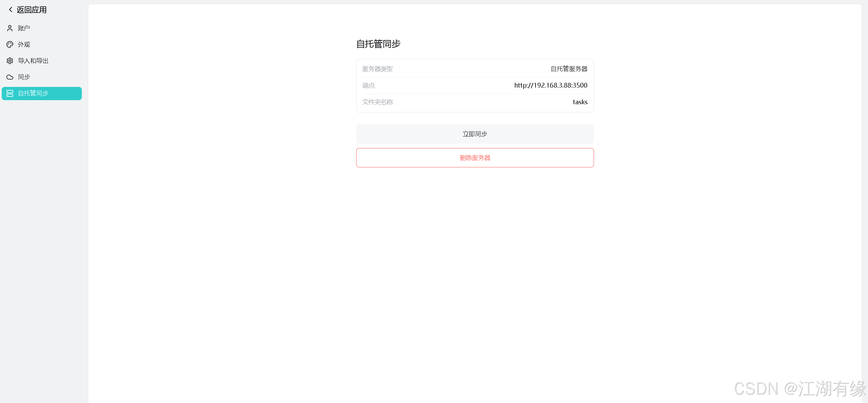Image resolution: width=868 pixels, height=403 pixels.
Task: Open 导入和导出 settings page
Action: point(33,60)
